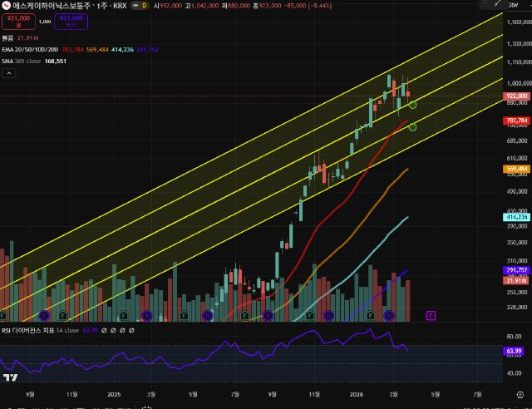Click the 저880,000 low price value
The image size is (532, 409).
236,6
